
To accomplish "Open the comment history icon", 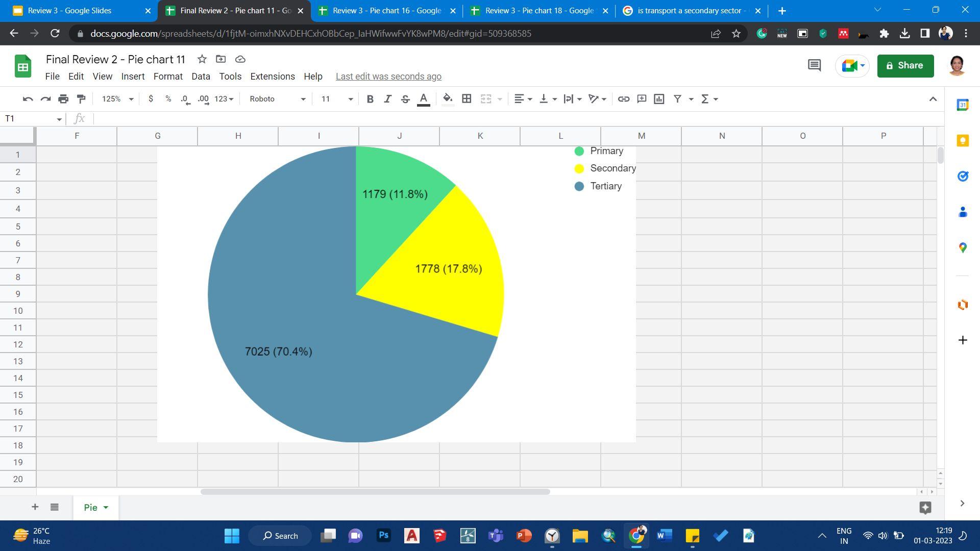I will [x=814, y=65].
